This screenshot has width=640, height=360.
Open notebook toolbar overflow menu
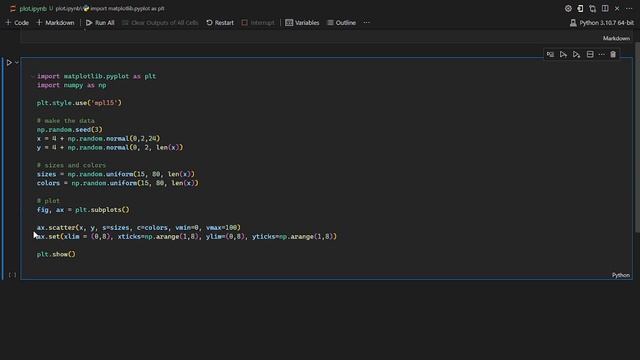[367, 22]
